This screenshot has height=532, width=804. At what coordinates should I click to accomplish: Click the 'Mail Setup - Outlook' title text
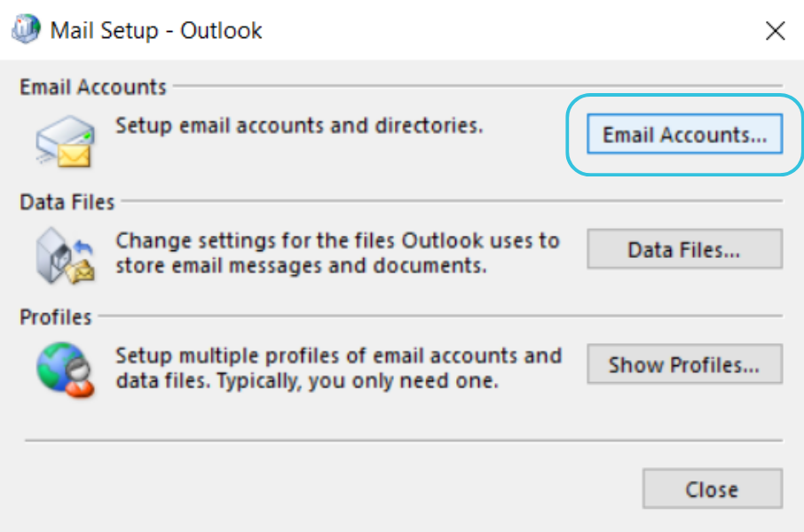(156, 31)
